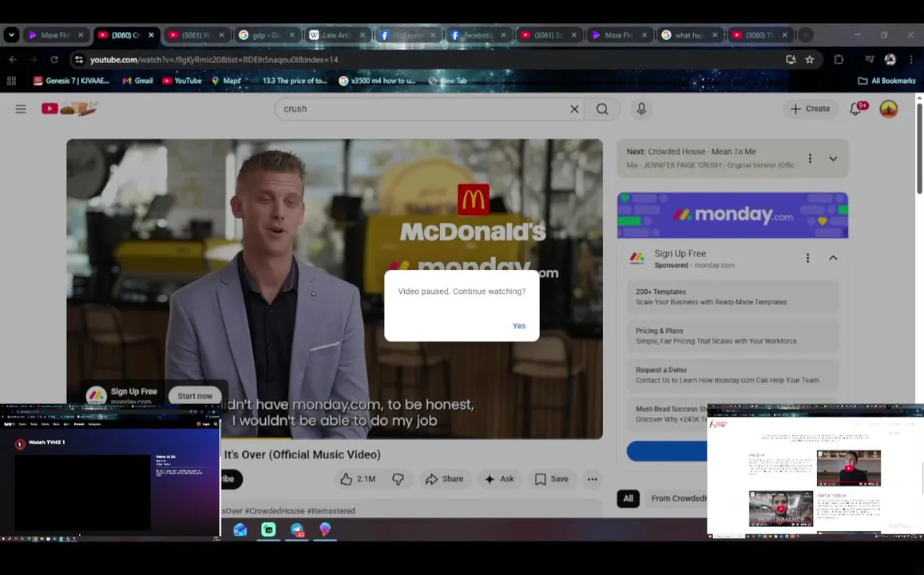The width and height of the screenshot is (924, 575).
Task: Select the All filter chip
Action: [629, 498]
